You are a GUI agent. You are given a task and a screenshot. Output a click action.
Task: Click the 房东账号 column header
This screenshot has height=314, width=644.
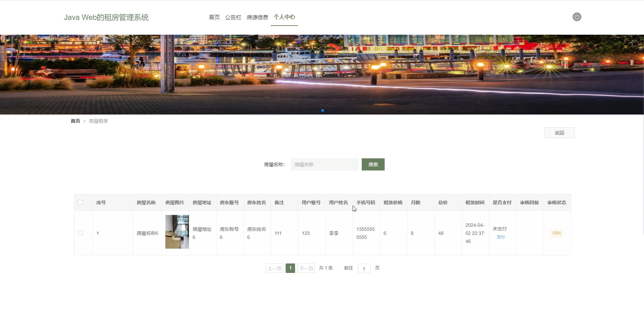coord(229,202)
